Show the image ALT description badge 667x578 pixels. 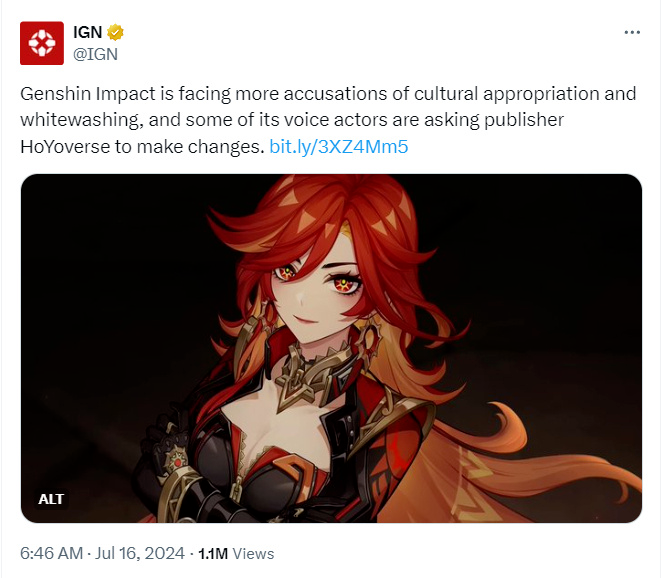(x=51, y=499)
